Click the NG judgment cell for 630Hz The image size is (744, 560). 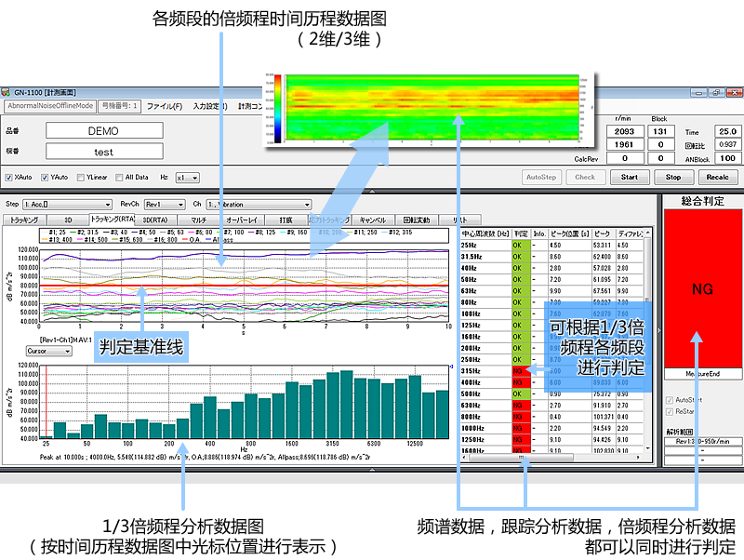point(521,406)
